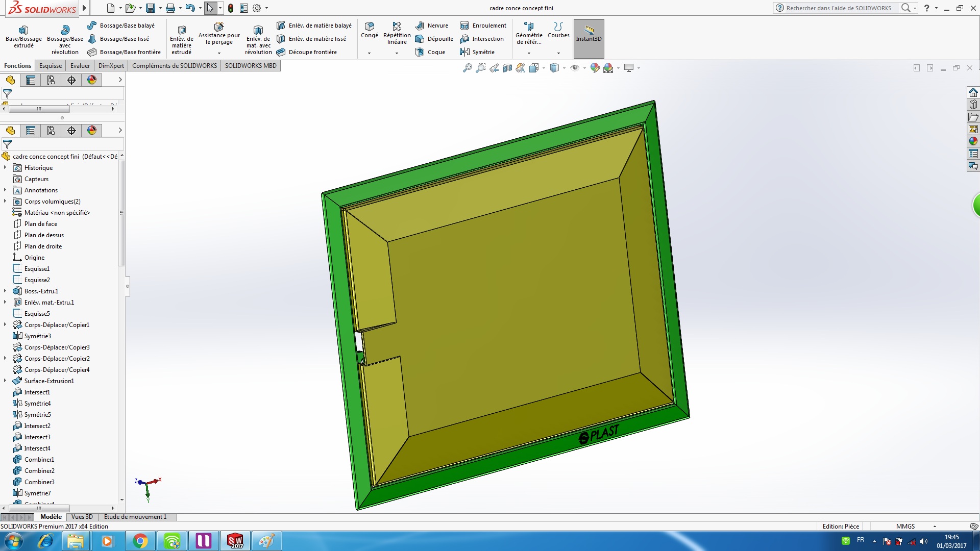This screenshot has height=551, width=980.
Task: Switch to the Evaluer tab
Action: [80, 66]
